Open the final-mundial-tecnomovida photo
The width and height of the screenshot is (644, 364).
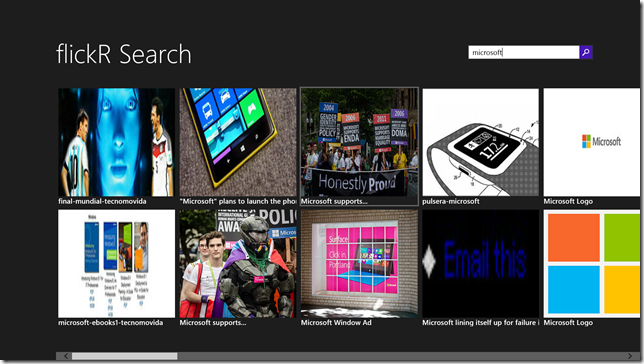(x=116, y=142)
